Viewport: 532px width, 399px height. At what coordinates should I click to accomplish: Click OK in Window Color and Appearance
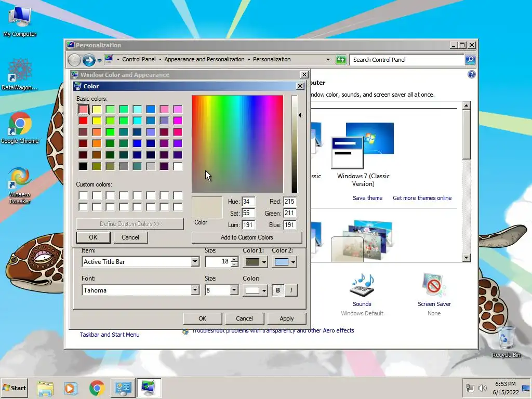pos(202,318)
